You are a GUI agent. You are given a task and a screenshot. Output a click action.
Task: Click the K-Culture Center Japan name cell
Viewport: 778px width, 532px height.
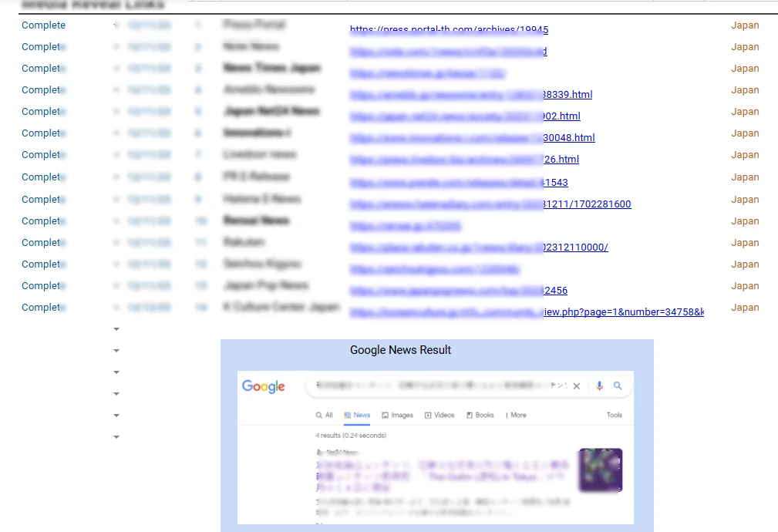point(281,307)
